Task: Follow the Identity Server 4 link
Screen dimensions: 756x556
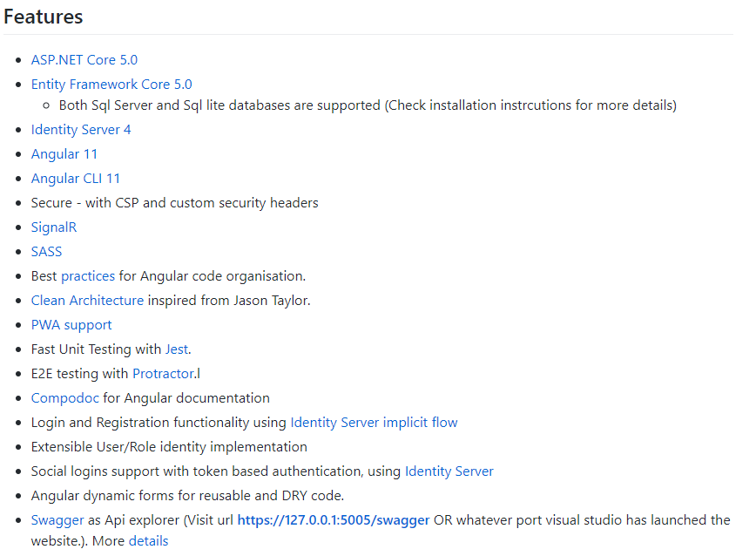Action: tap(81, 130)
